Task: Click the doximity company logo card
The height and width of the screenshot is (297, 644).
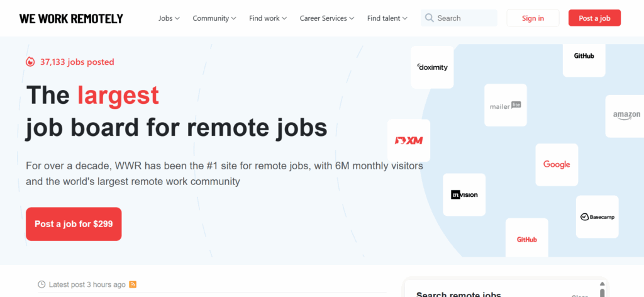Action: click(432, 67)
